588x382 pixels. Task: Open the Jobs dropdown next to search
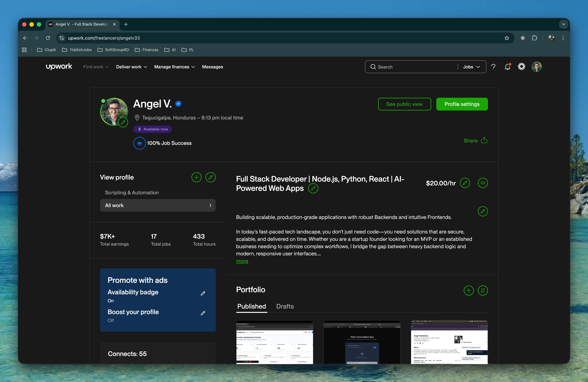[x=471, y=67]
